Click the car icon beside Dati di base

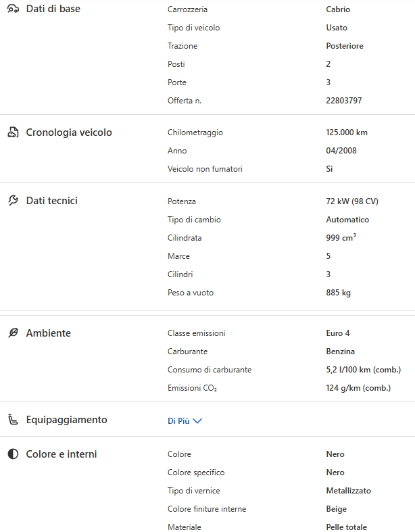click(13, 9)
